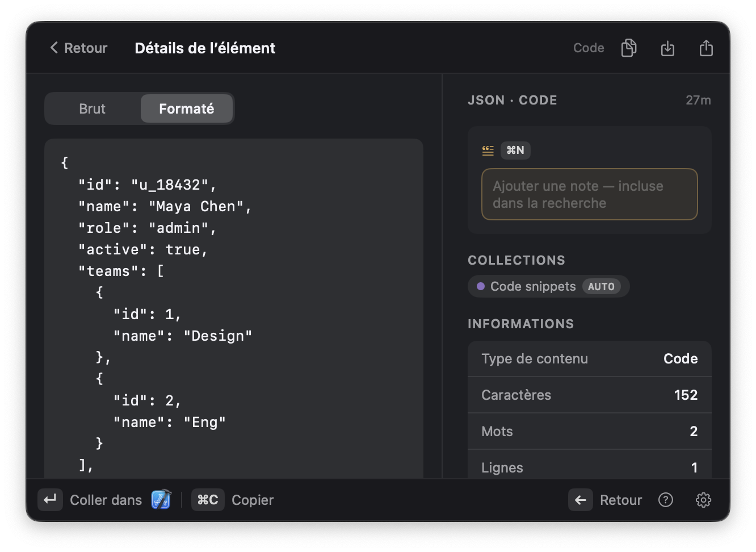Viewport: 756px width, 552px height.
Task: Open the Code snippets collection chip
Action: click(x=548, y=286)
